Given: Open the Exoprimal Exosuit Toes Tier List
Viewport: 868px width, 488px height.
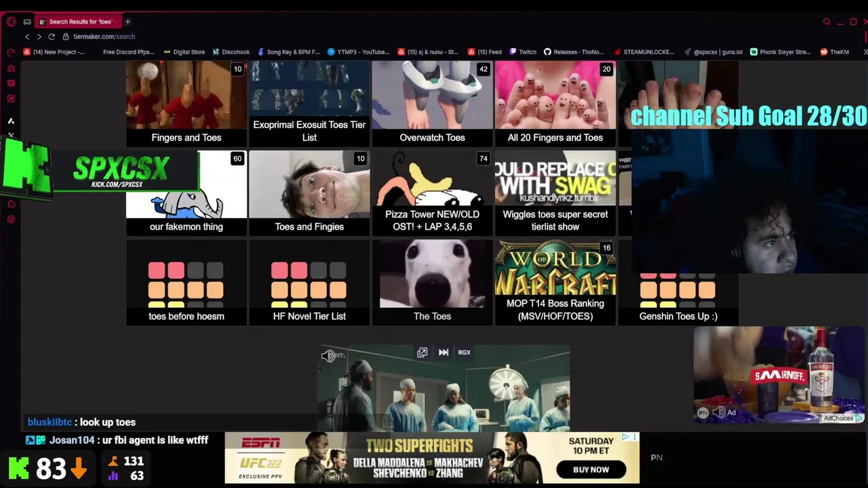Looking at the screenshot, I should pos(309,103).
